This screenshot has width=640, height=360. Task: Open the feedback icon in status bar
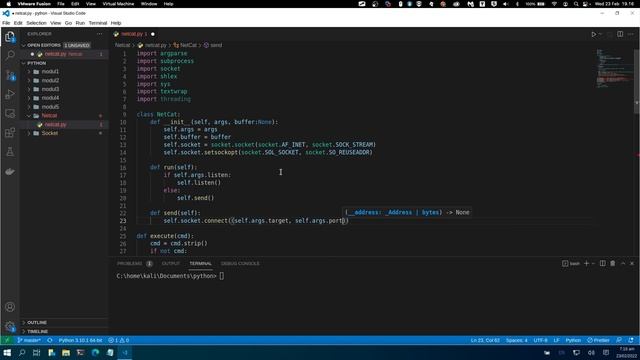pyautogui.click(x=619, y=340)
